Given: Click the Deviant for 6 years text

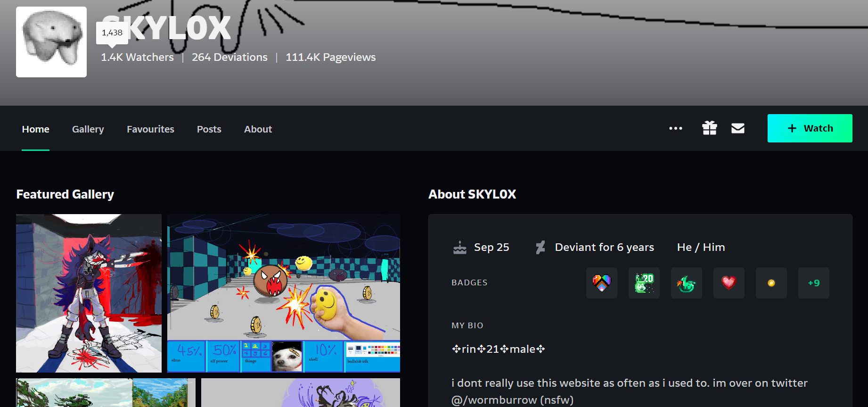Looking at the screenshot, I should (605, 247).
